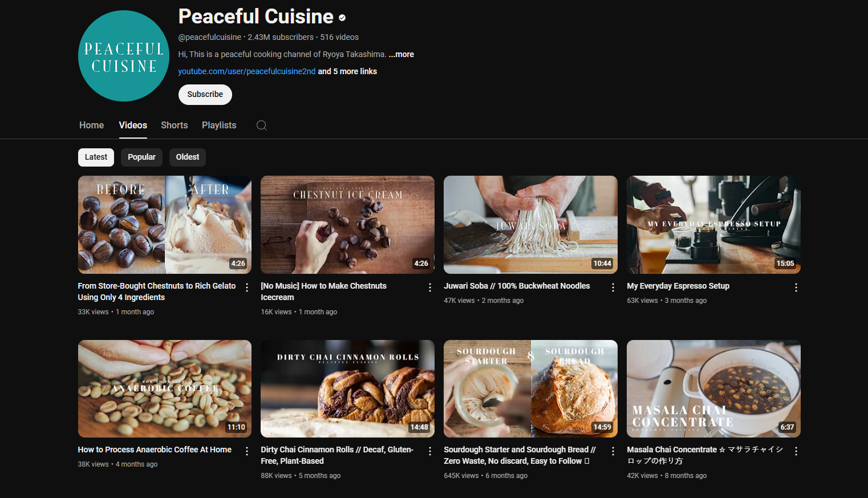
Task: Expand channel description with ...more
Action: 401,54
